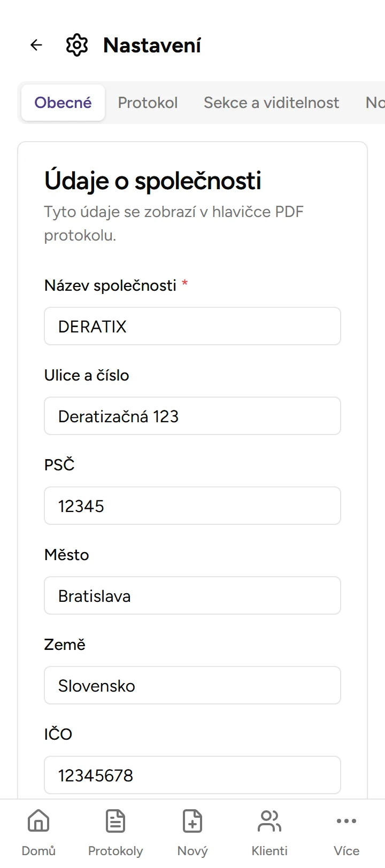This screenshot has height=868, width=385.
Task: Tap the Klienti label in bottom bar
Action: point(269,850)
